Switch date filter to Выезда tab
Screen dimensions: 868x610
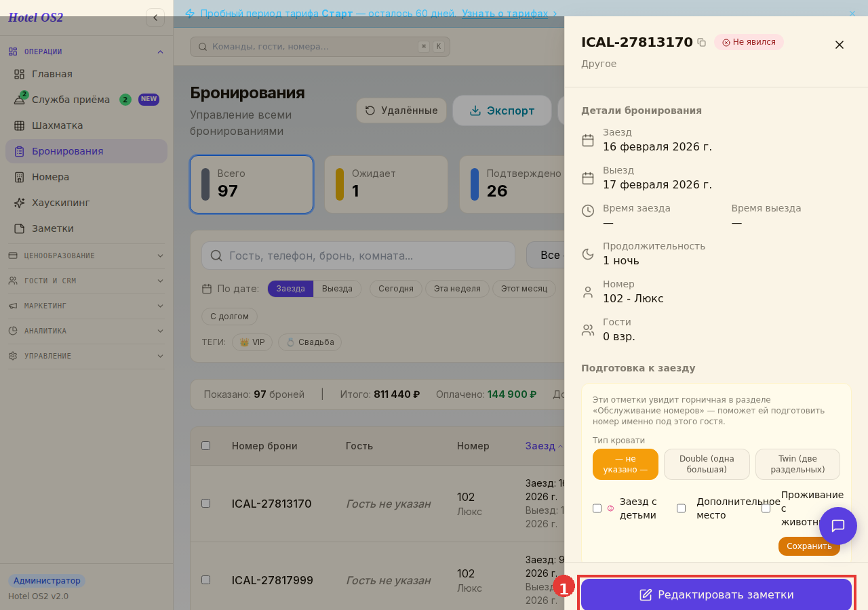(x=337, y=289)
